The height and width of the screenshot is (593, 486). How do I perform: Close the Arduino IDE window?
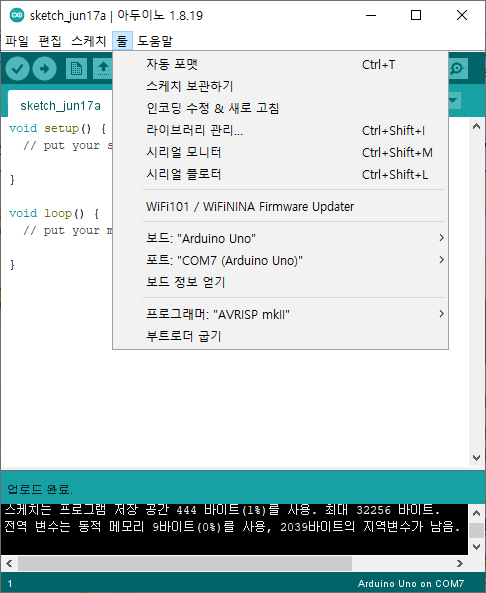462,15
